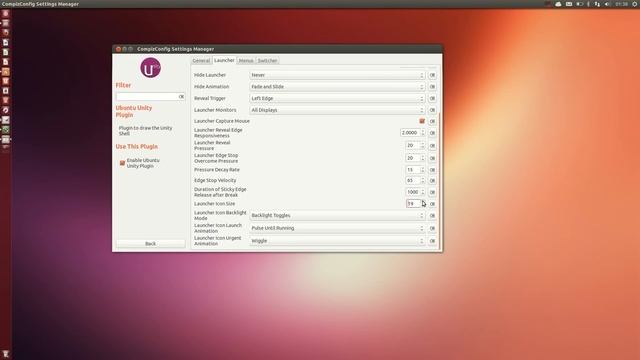The width and height of the screenshot is (640, 360).
Task: Toggle Enable Ubuntu Unity Plugin checkbox
Action: point(122,163)
